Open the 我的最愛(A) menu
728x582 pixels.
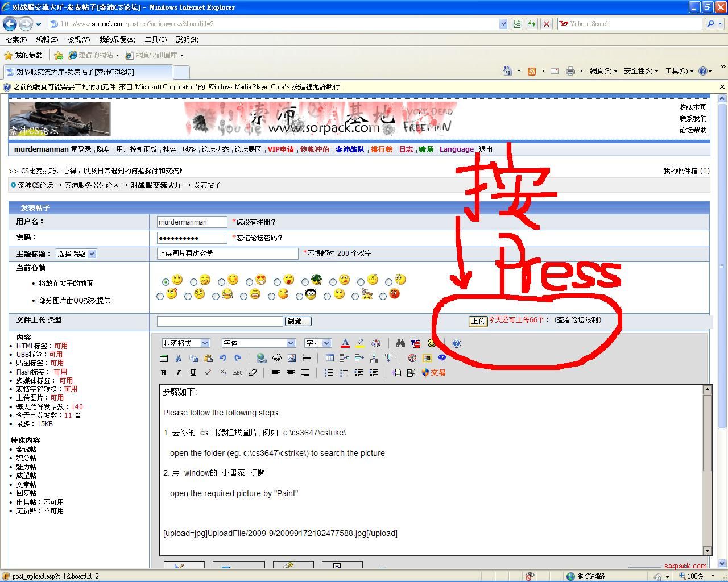pos(117,40)
